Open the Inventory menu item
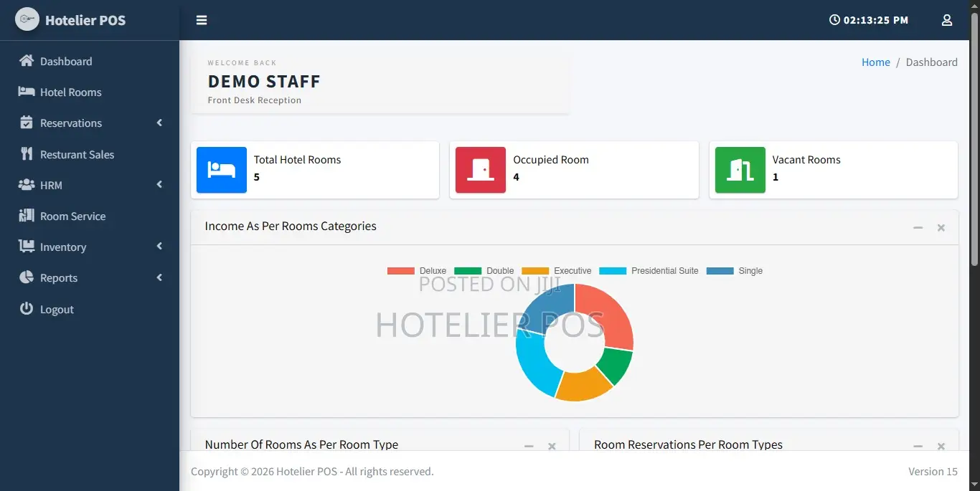The width and height of the screenshot is (980, 491). tap(90, 247)
